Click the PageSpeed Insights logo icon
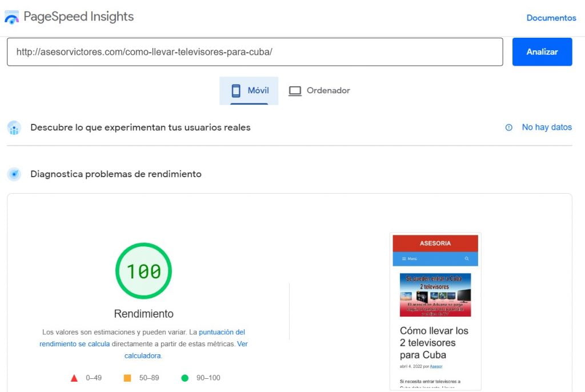The width and height of the screenshot is (585, 392). pyautogui.click(x=12, y=16)
